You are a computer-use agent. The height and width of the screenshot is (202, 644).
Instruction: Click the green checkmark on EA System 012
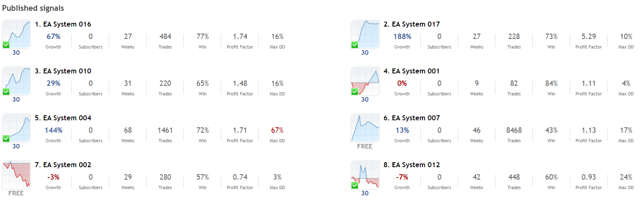click(x=355, y=185)
